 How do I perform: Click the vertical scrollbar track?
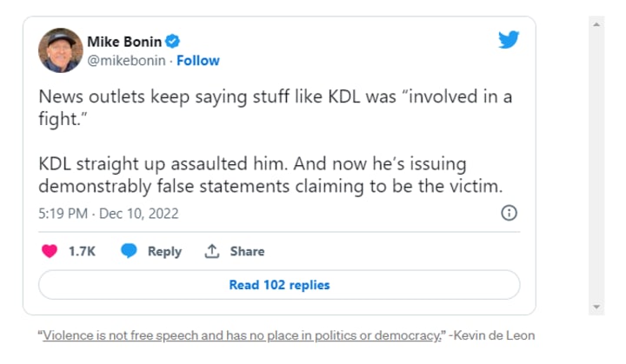click(596, 165)
